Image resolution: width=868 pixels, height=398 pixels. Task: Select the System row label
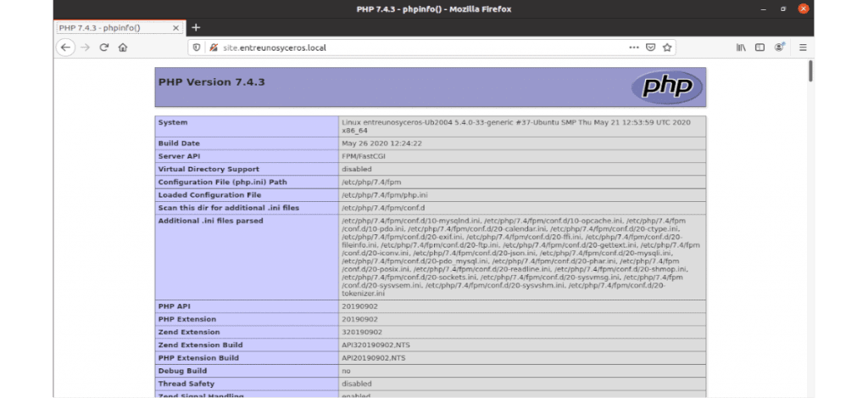(x=173, y=122)
